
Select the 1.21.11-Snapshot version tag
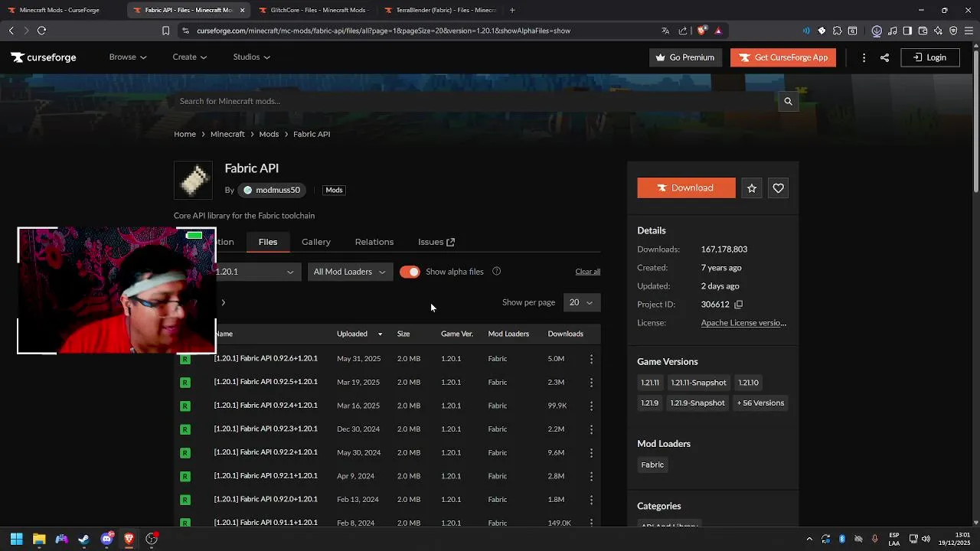698,383
